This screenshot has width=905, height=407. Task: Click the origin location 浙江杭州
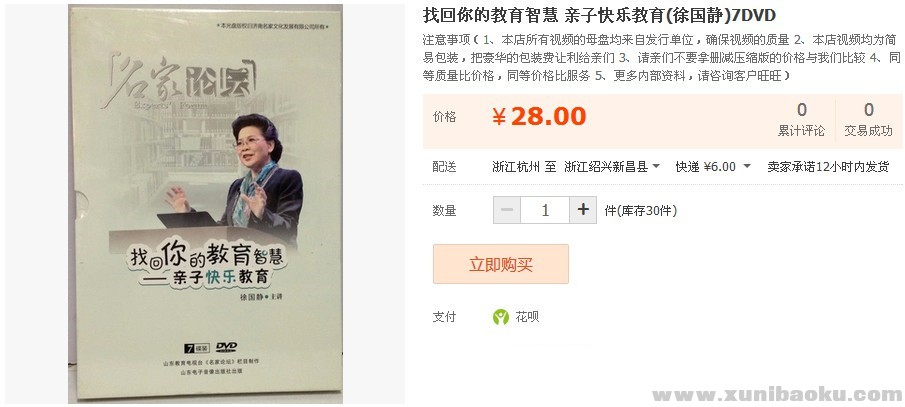point(516,167)
